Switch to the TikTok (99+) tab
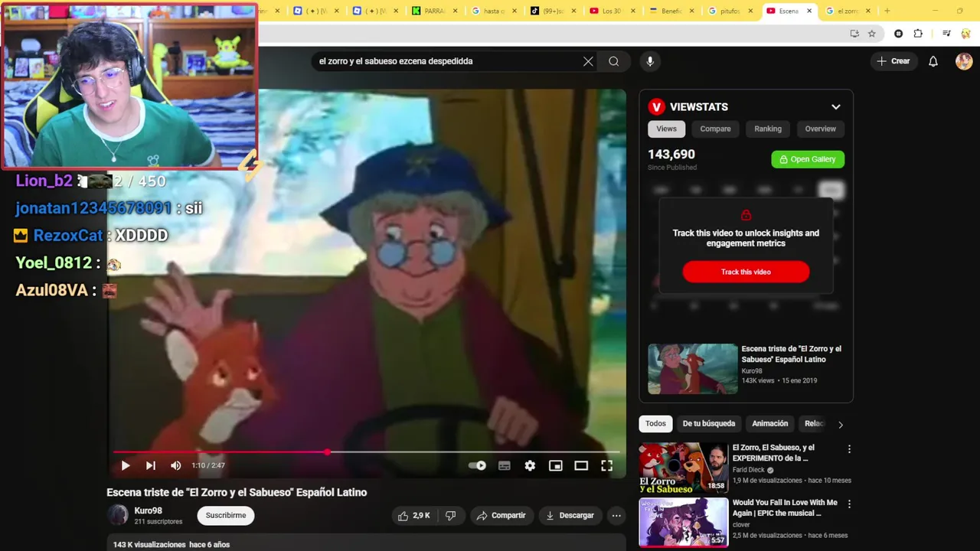Screen dimensions: 980x551 554,11
